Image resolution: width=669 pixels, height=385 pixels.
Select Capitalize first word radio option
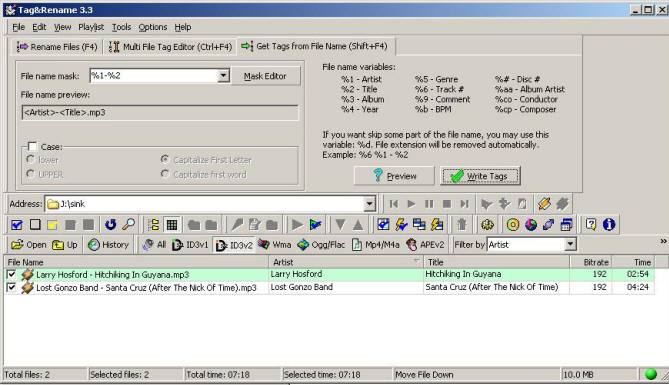point(165,174)
